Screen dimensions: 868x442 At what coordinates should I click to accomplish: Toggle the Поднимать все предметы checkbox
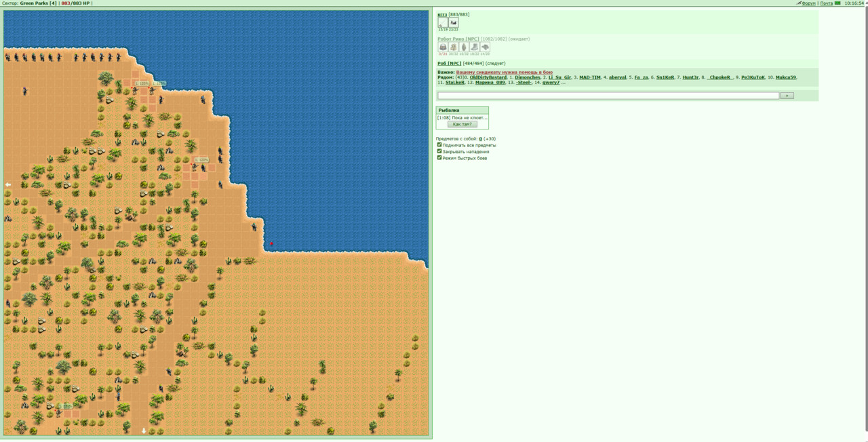click(x=439, y=144)
